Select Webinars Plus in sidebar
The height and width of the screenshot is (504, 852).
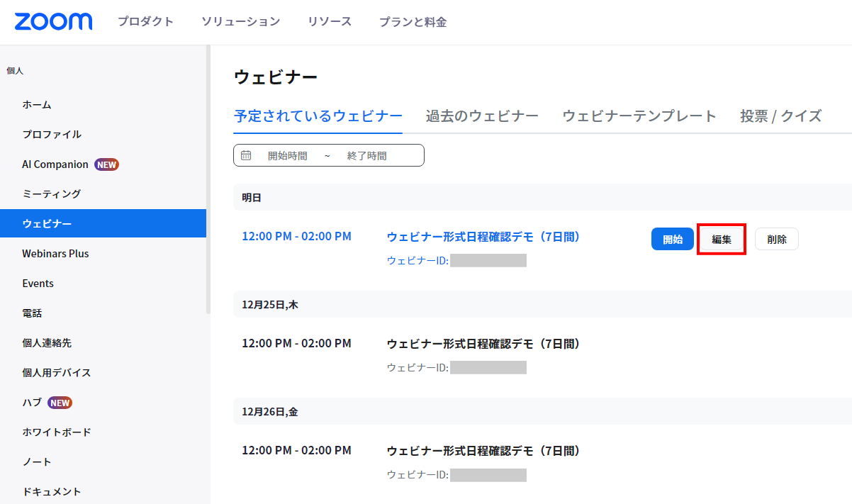click(55, 254)
